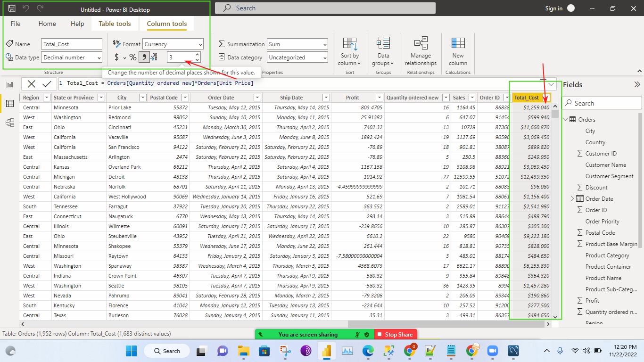Click the Redo arrow icon
Image resolution: width=644 pixels, height=362 pixels.
coord(41,8)
